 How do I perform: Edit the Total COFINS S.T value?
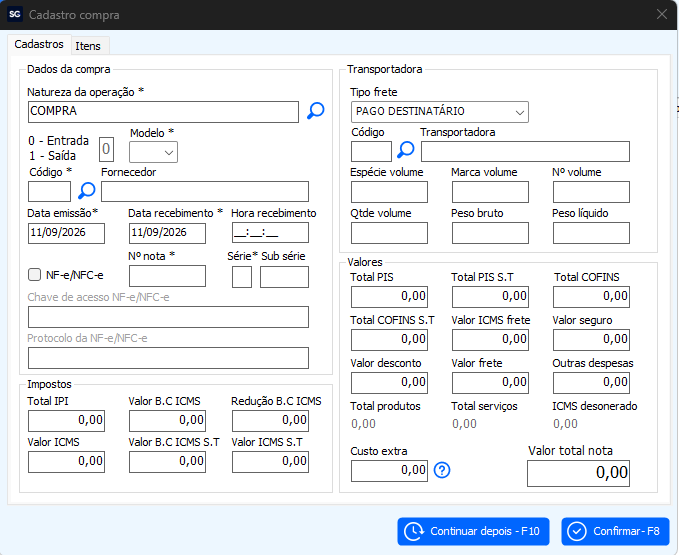(389, 340)
